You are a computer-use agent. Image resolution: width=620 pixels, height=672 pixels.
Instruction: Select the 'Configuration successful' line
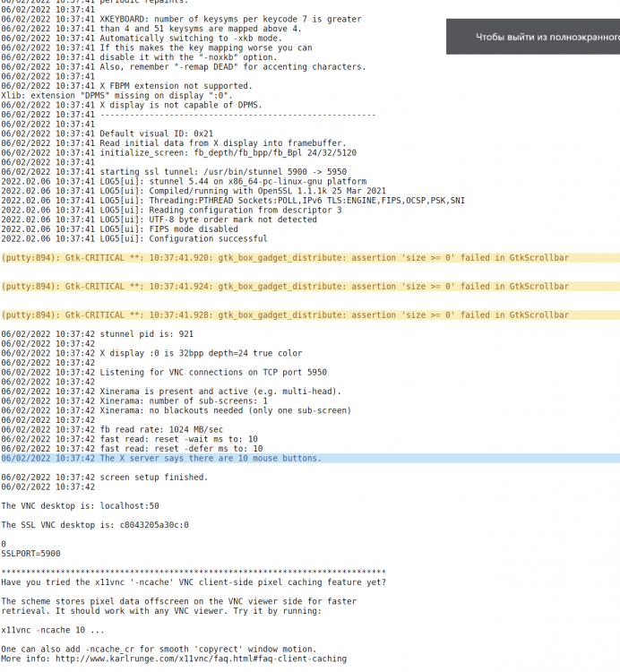[x=134, y=238]
